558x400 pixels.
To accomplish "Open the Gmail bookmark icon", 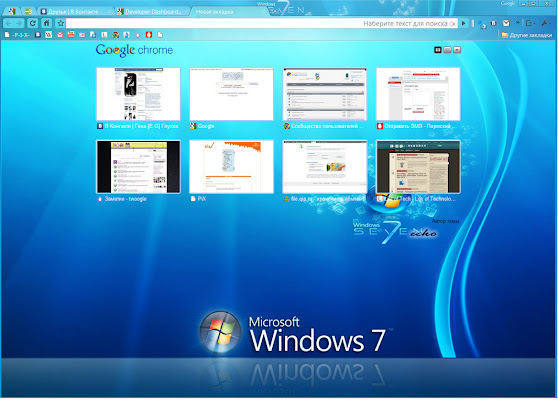I will click(60, 35).
